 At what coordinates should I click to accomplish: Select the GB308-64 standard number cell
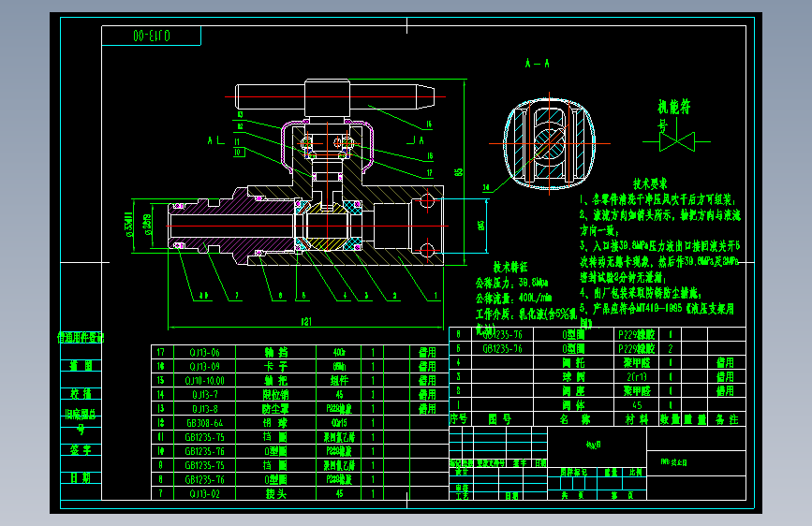(204, 423)
